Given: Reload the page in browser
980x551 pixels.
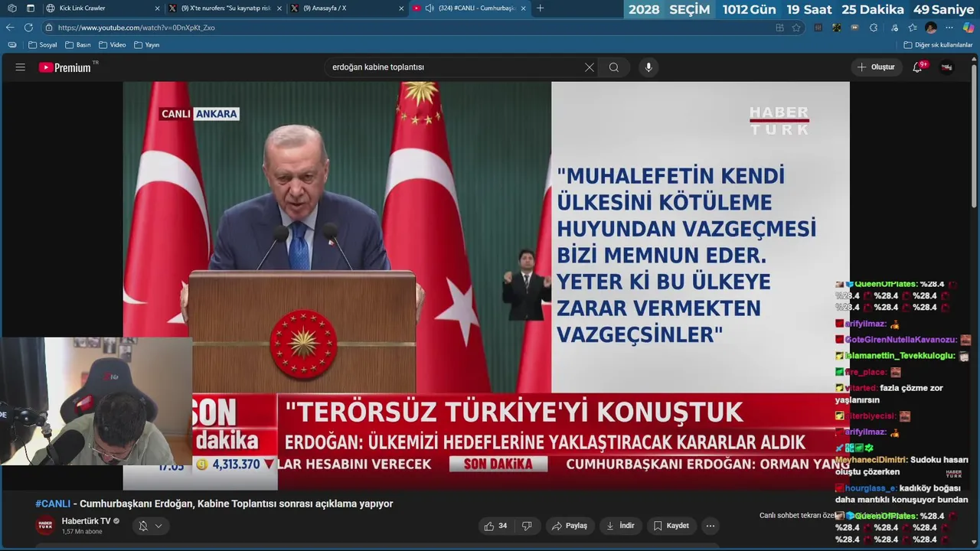Looking at the screenshot, I should (28, 28).
